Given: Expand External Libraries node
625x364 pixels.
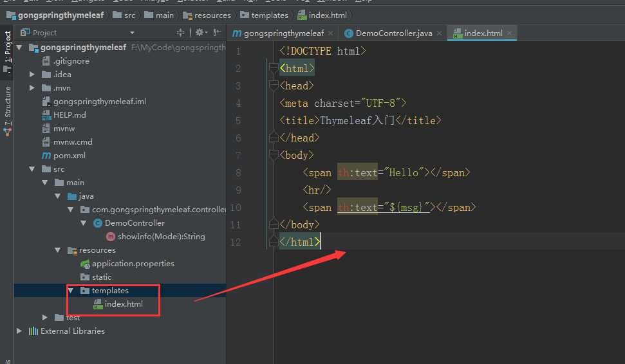Looking at the screenshot, I should point(19,331).
